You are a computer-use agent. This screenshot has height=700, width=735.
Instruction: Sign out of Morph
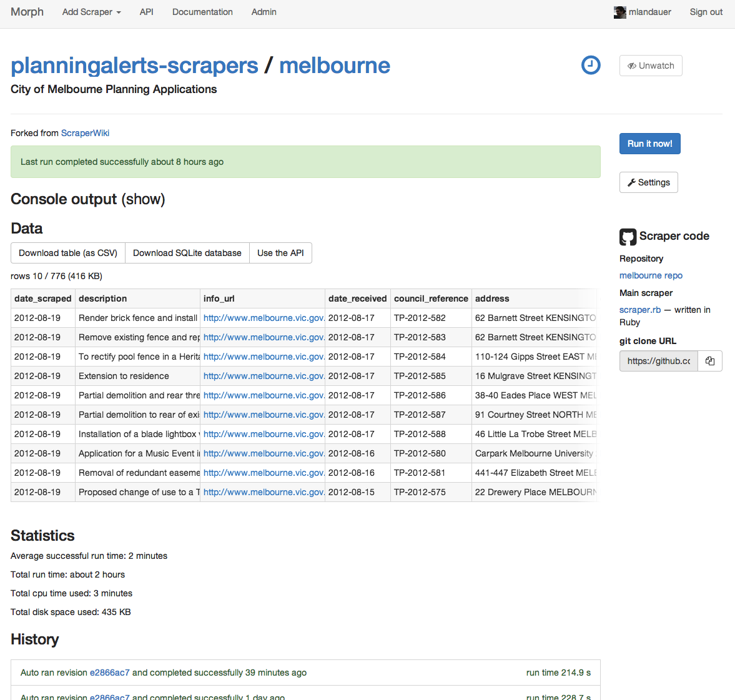pyautogui.click(x=706, y=12)
